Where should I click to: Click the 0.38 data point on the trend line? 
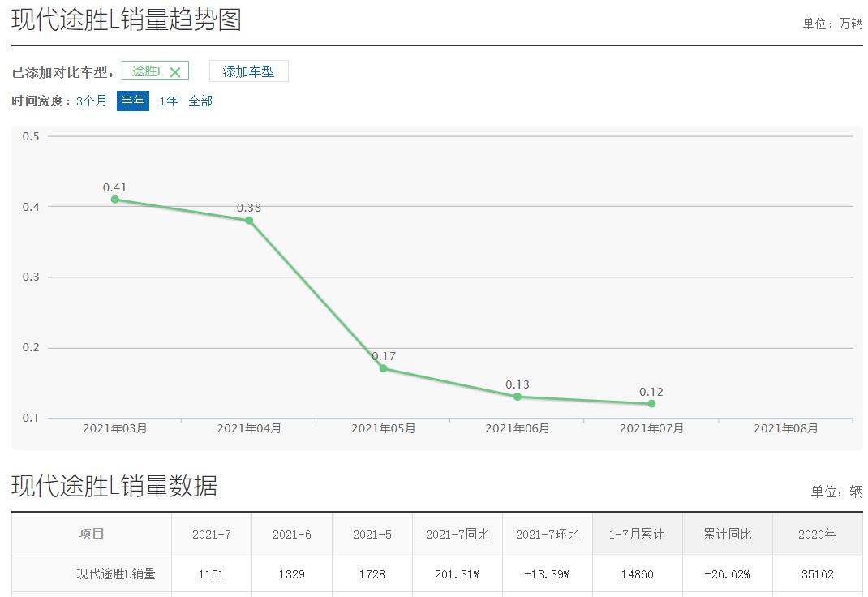tap(248, 220)
